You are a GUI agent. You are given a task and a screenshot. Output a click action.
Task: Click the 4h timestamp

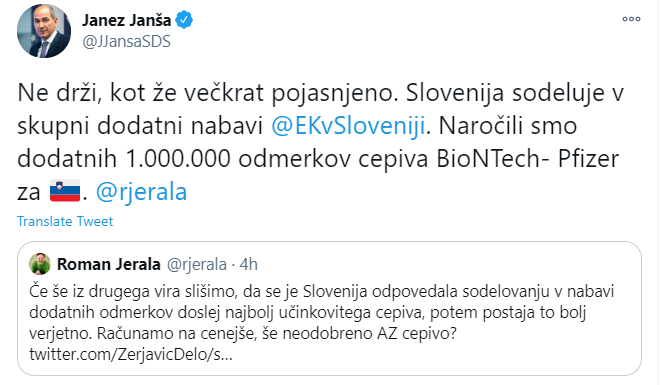coord(248,264)
